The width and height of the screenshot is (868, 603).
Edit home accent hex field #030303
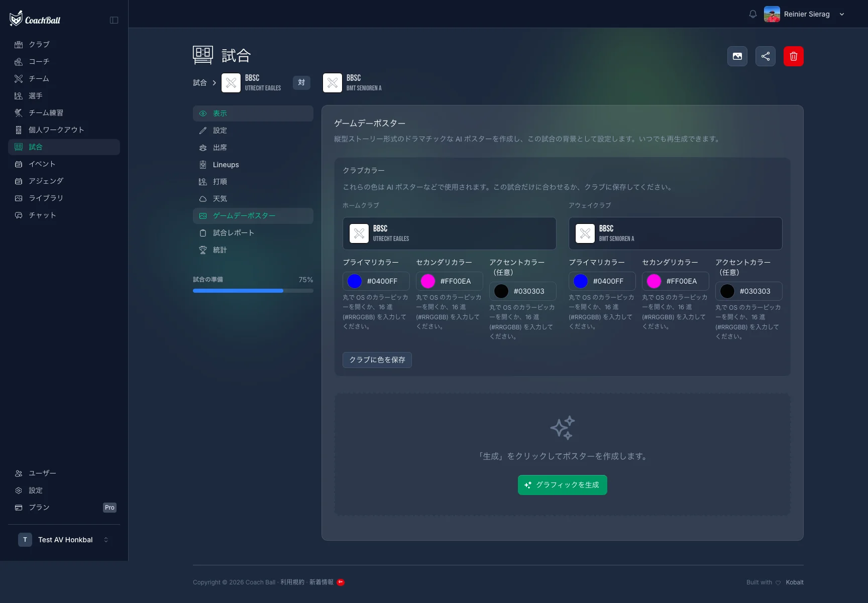click(x=532, y=291)
